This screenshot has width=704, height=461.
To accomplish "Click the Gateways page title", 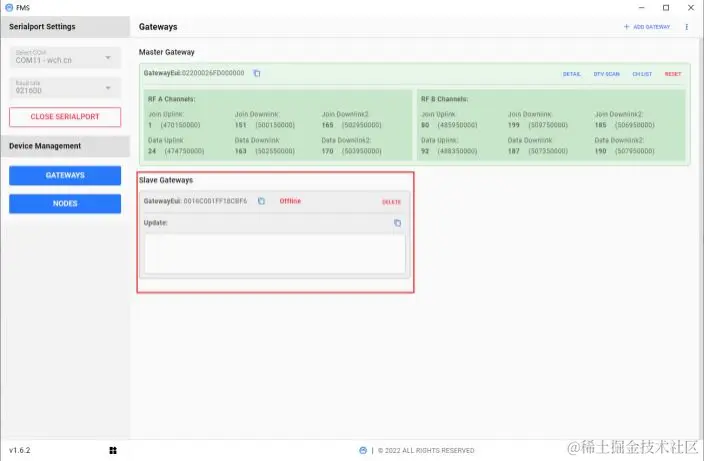I will coord(158,27).
